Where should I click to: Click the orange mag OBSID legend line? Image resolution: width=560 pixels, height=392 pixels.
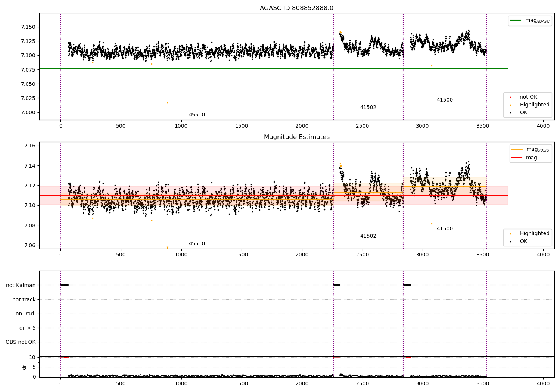pos(517,149)
